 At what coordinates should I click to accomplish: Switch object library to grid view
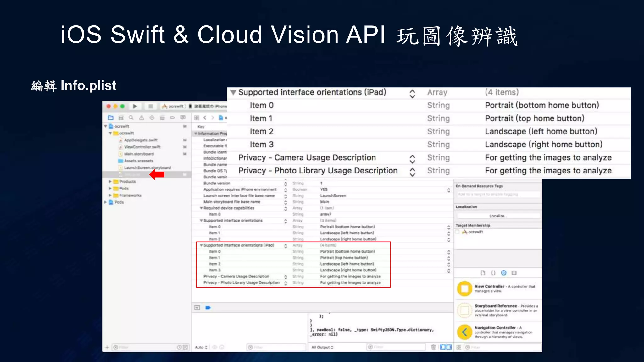459,347
